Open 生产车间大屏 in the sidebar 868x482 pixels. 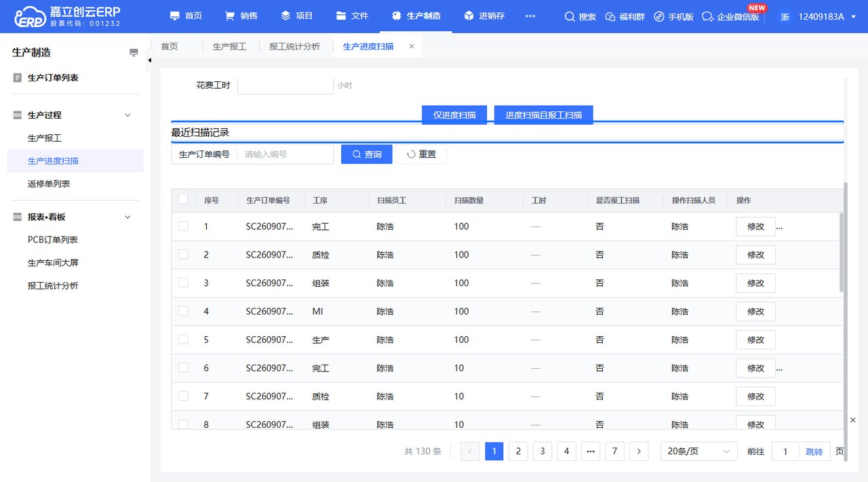point(53,263)
